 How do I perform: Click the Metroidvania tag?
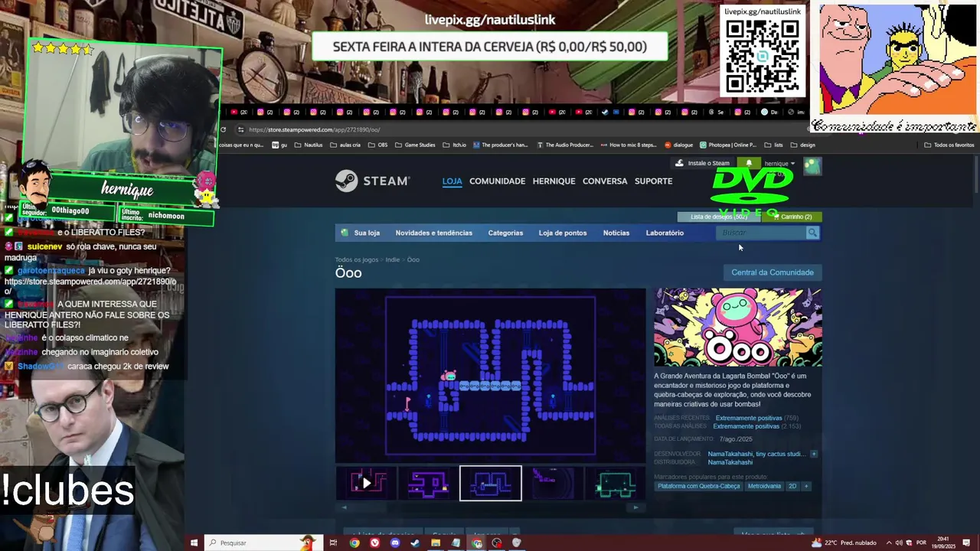coord(764,486)
